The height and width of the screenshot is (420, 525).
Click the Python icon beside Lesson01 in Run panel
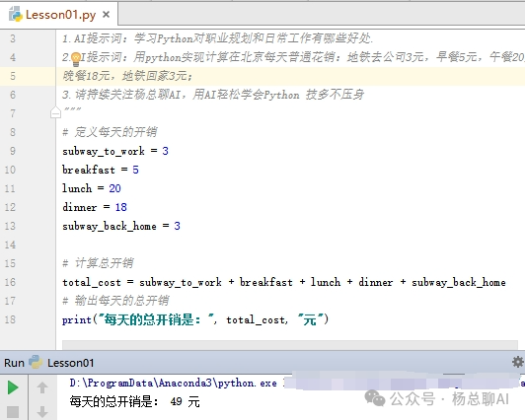(x=36, y=362)
